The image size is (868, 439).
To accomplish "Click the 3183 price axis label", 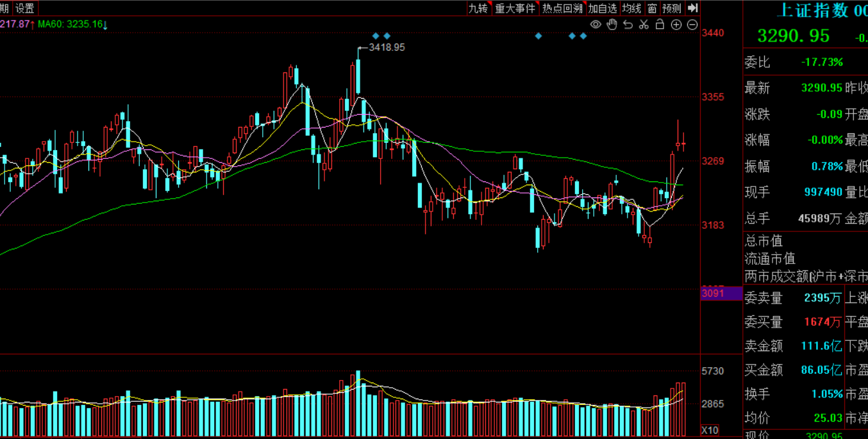I will coord(713,225).
